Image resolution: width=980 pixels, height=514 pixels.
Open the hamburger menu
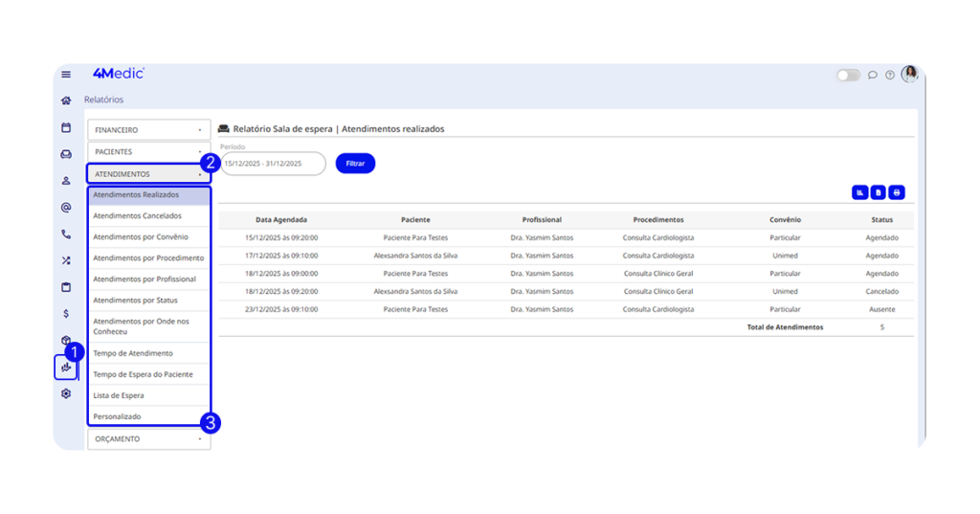click(66, 75)
